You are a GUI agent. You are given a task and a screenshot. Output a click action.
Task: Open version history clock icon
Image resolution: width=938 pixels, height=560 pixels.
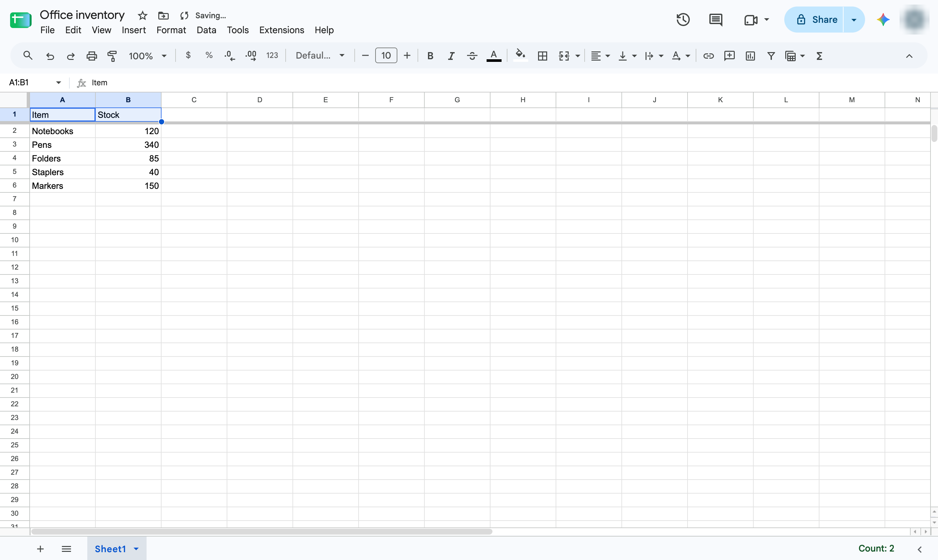point(683,20)
